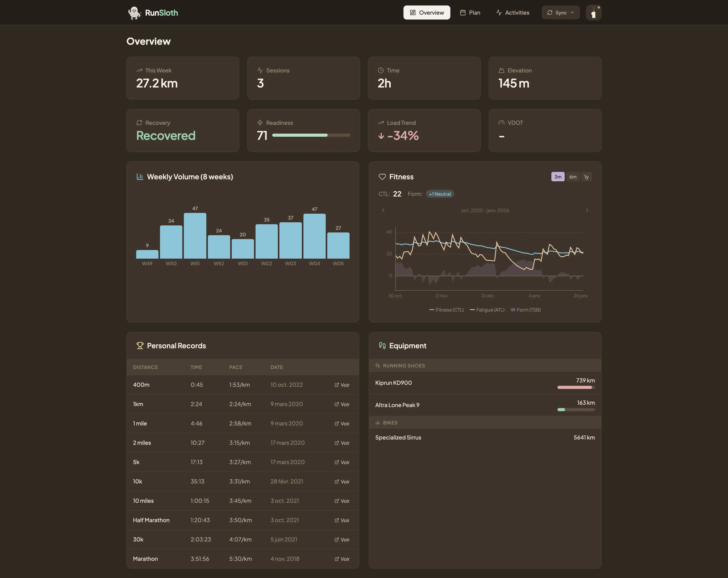Viewport: 728px width, 578px height.
Task: Click the lightning icon on the Readiness card
Action: pyautogui.click(x=260, y=122)
